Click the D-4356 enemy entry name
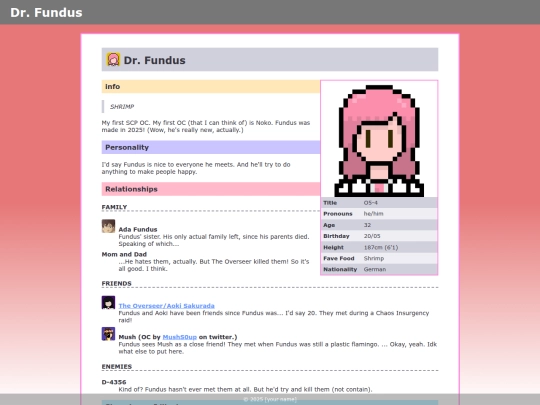This screenshot has width=540, height=405. 114,382
